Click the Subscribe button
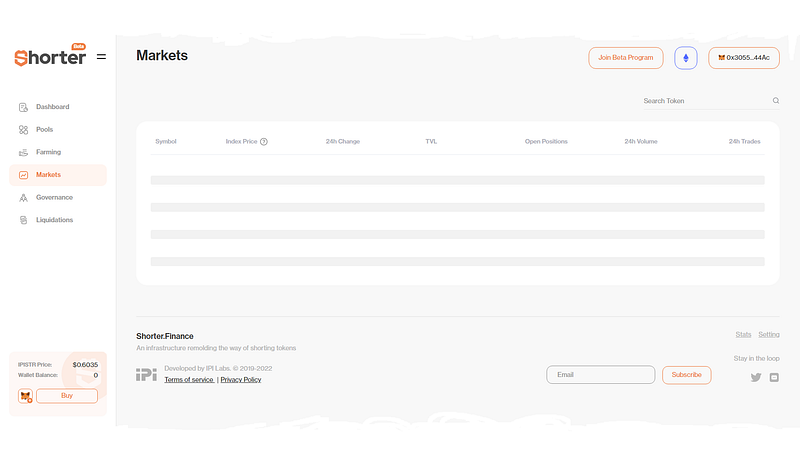 [686, 375]
